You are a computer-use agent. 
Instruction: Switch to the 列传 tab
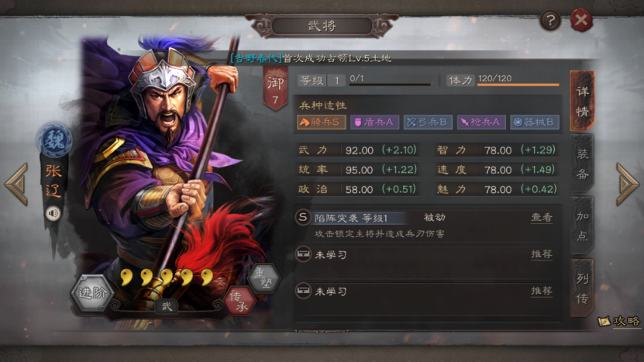[583, 288]
